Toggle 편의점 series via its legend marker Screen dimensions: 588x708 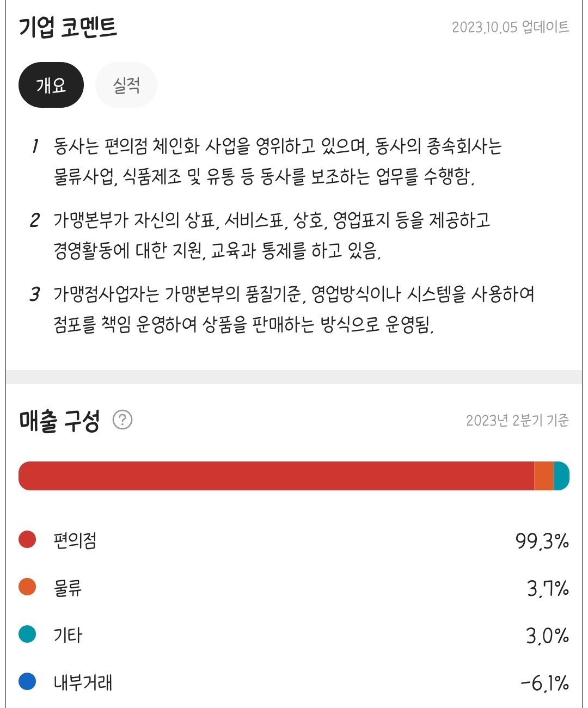pos(26,540)
